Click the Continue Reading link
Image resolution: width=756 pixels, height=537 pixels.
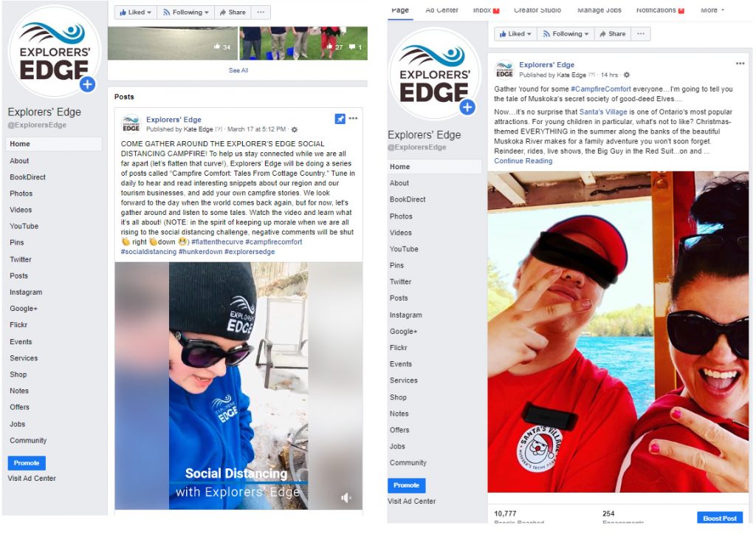pyautogui.click(x=523, y=161)
